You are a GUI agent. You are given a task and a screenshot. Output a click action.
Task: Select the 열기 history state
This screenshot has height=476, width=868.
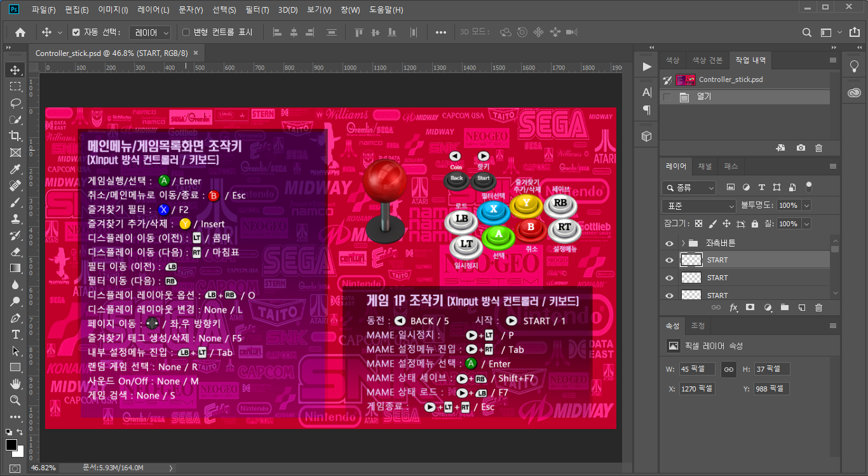745,97
